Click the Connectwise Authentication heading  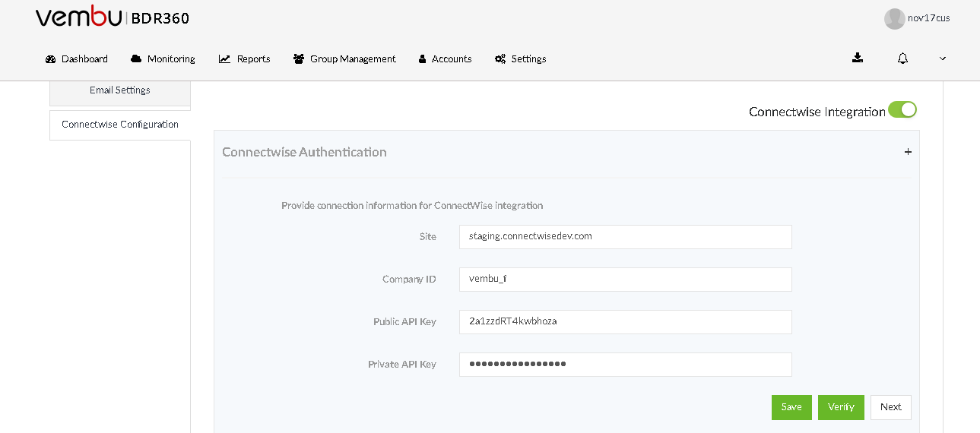pyautogui.click(x=304, y=152)
